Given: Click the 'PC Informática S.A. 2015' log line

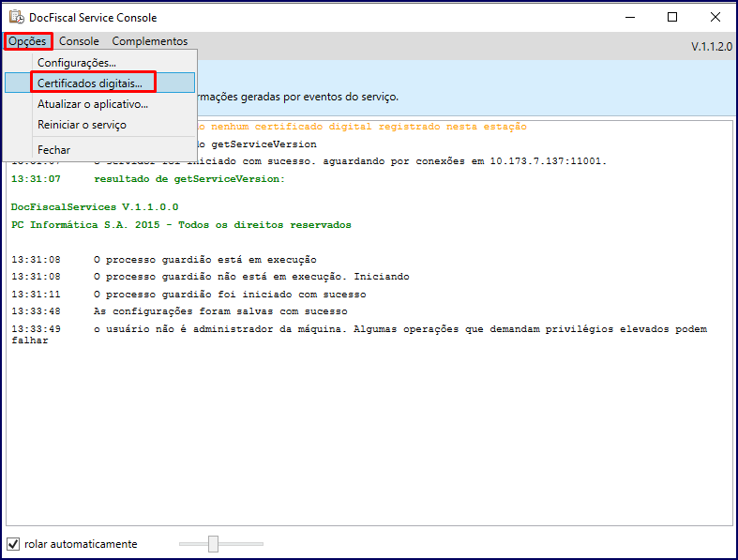Looking at the screenshot, I should (x=181, y=225).
